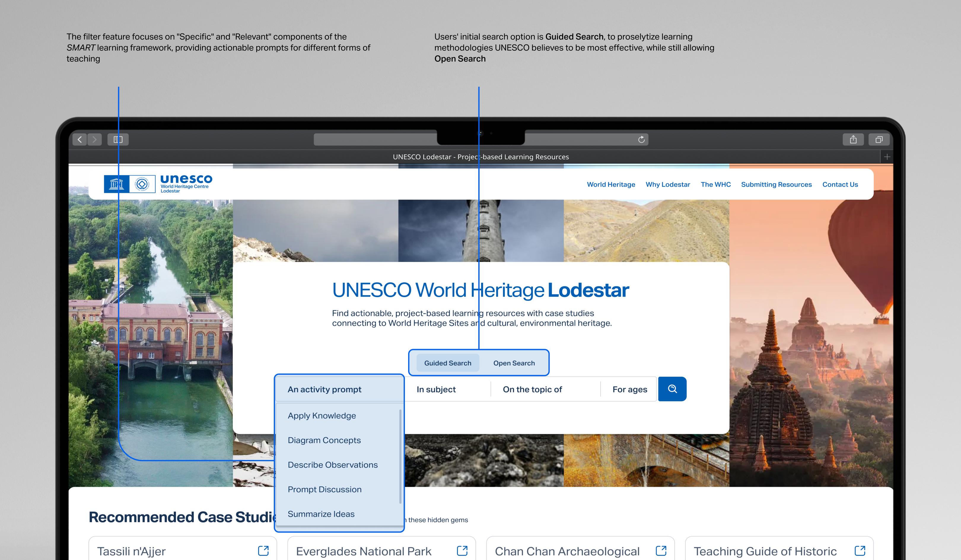Open the Chan Chan Archaeological card
The width and height of the screenshot is (961, 560).
tap(580, 548)
